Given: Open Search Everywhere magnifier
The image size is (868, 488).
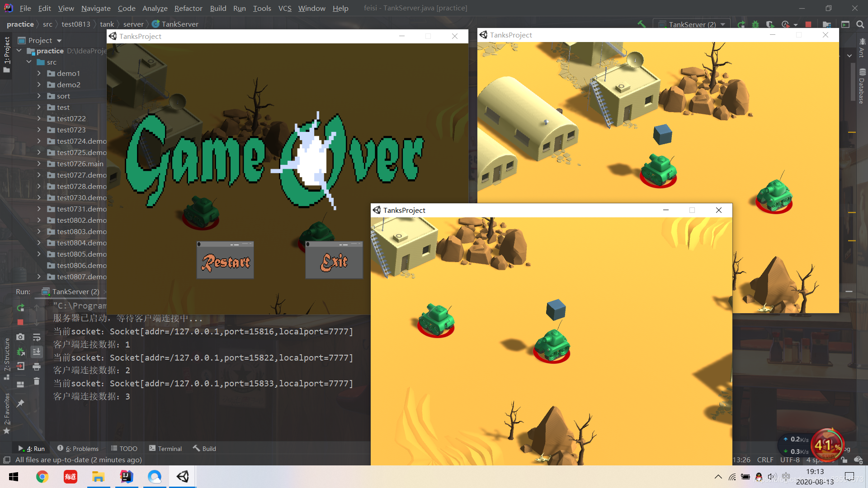Looking at the screenshot, I should (860, 24).
